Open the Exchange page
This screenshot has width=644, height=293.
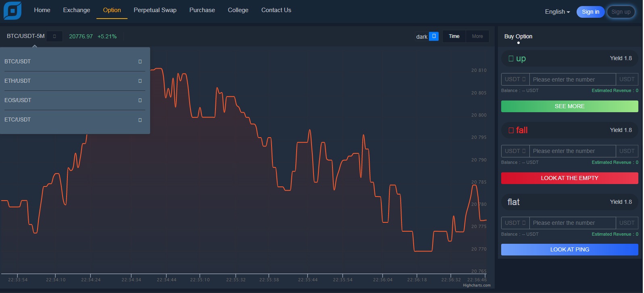(x=77, y=10)
